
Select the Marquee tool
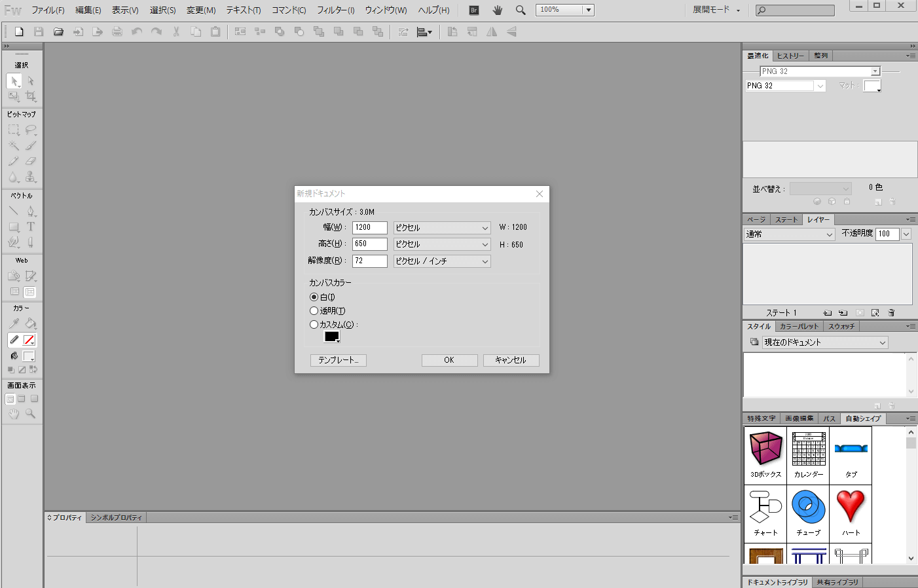(x=14, y=130)
